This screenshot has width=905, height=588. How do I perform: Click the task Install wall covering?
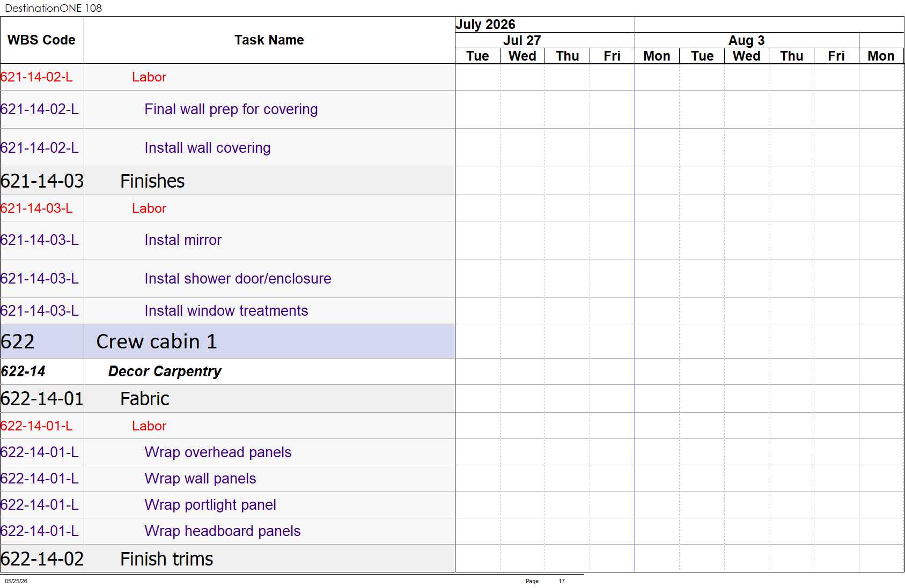pyautogui.click(x=208, y=148)
